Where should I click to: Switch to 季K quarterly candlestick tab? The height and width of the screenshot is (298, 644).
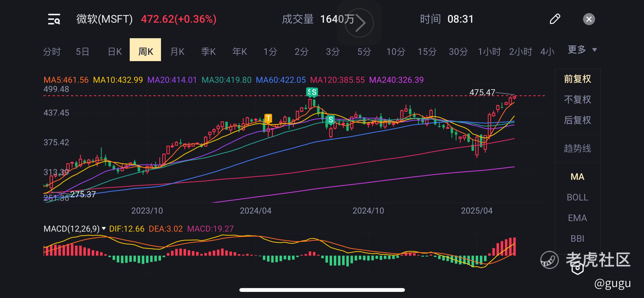pyautogui.click(x=208, y=52)
